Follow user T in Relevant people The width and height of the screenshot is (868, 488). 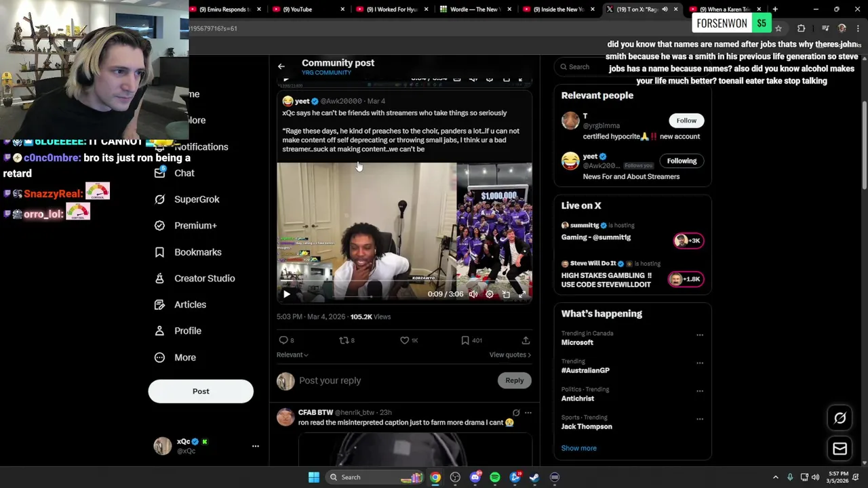coord(686,121)
